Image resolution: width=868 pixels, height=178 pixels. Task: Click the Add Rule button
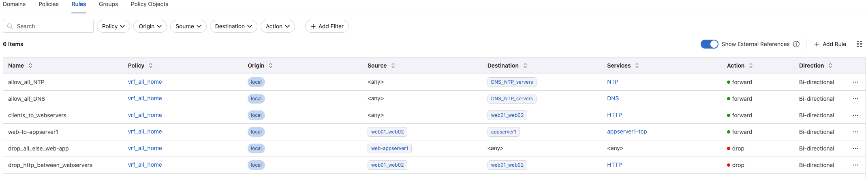(830, 44)
